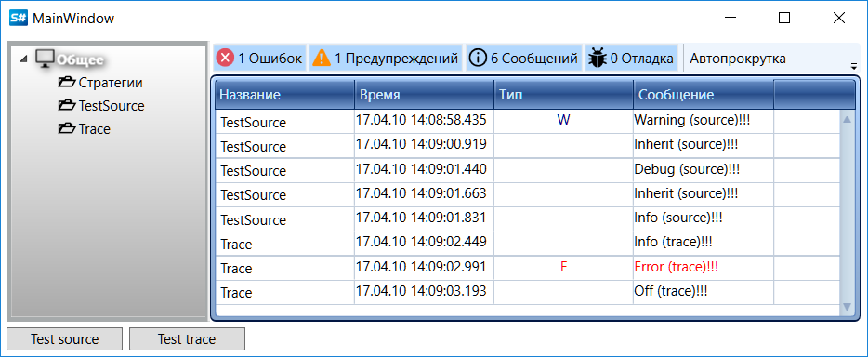Viewport: 868px width, 357px height.
Task: Click Trace name in the Error row
Action: (236, 269)
